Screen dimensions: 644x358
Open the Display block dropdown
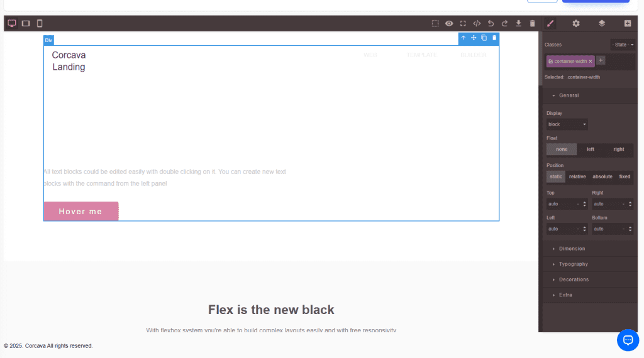point(567,124)
